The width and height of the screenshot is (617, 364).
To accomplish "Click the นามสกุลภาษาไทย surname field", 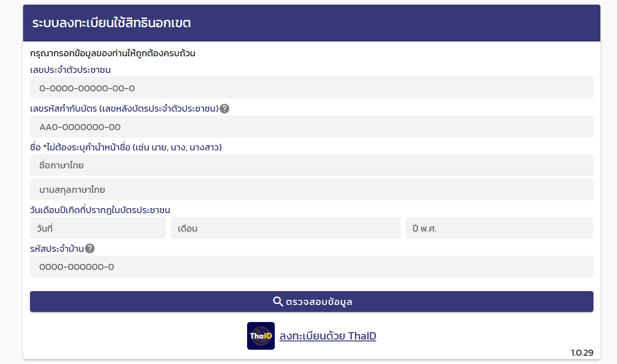I will (x=311, y=190).
